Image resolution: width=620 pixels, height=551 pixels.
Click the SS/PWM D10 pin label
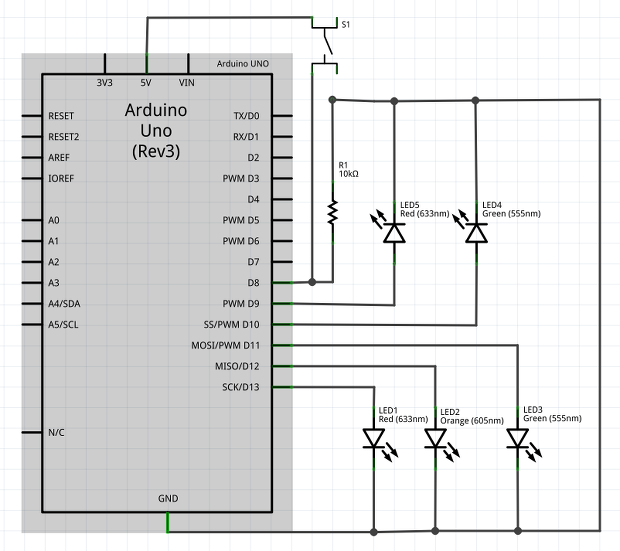coord(232,325)
